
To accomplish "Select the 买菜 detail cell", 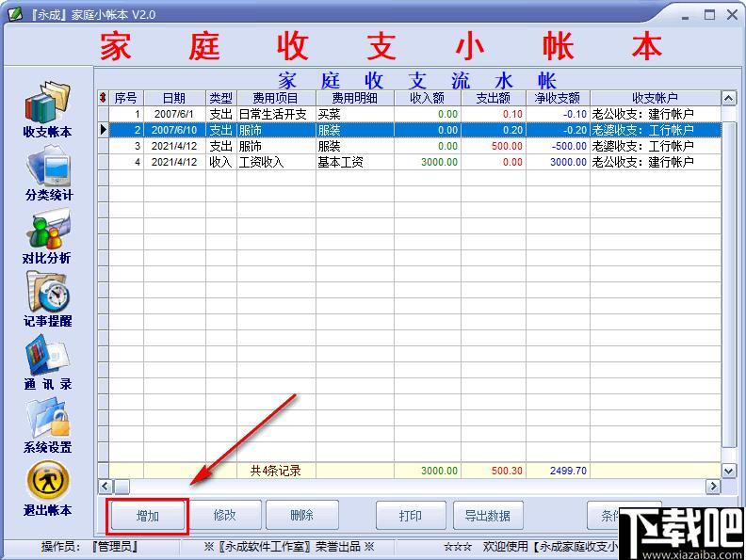I will point(355,114).
